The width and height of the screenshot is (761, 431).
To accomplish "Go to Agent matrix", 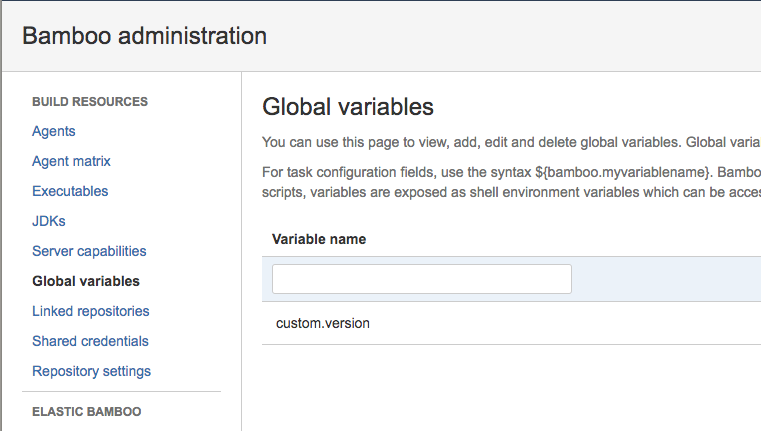I will [71, 161].
